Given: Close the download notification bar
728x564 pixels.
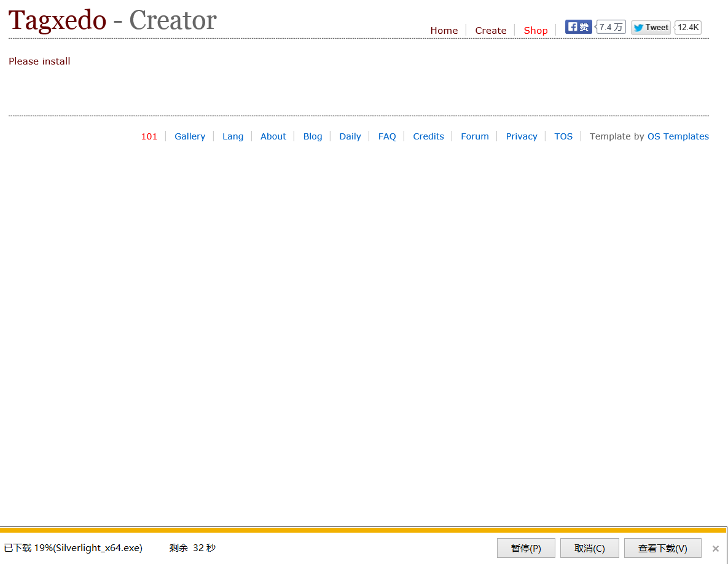Looking at the screenshot, I should (716, 549).
